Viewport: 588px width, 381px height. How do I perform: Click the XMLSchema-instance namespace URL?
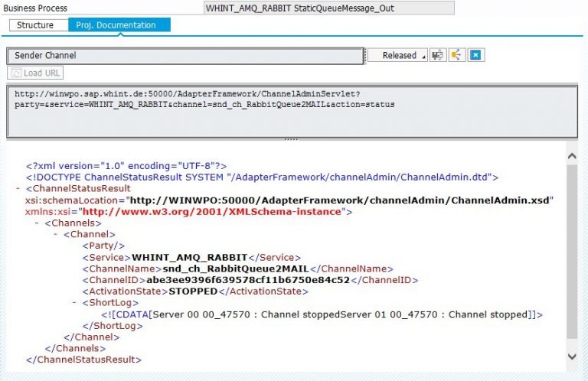[x=211, y=212]
